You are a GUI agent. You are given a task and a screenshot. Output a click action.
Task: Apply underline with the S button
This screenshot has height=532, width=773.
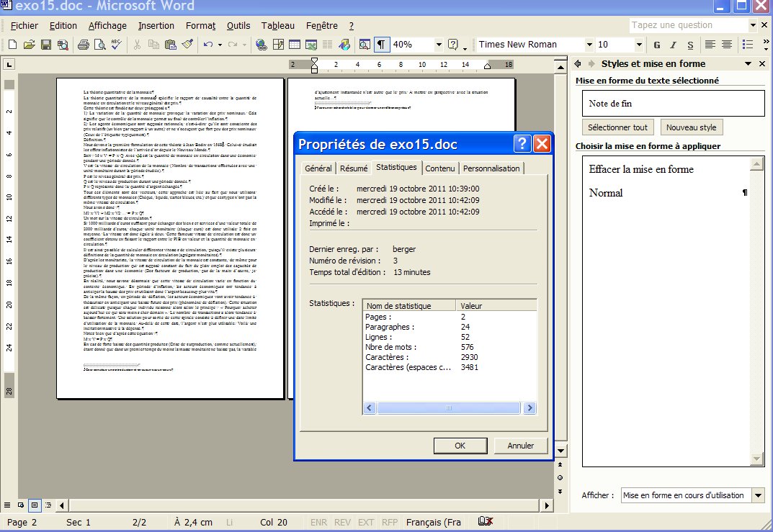[x=690, y=45]
